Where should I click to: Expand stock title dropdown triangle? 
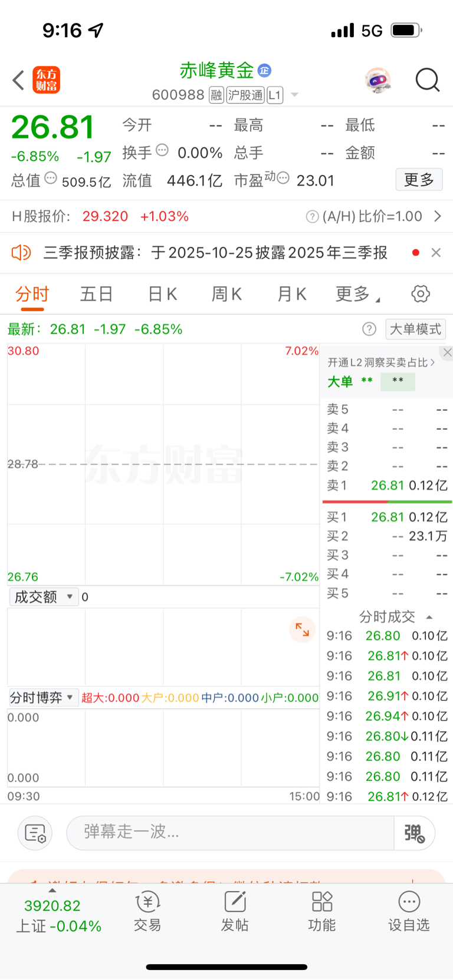295,95
